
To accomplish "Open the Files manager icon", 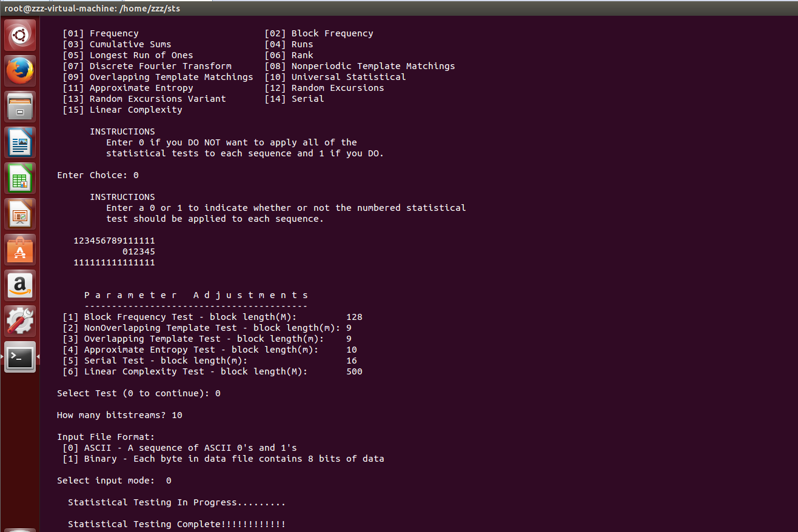I will [20, 107].
